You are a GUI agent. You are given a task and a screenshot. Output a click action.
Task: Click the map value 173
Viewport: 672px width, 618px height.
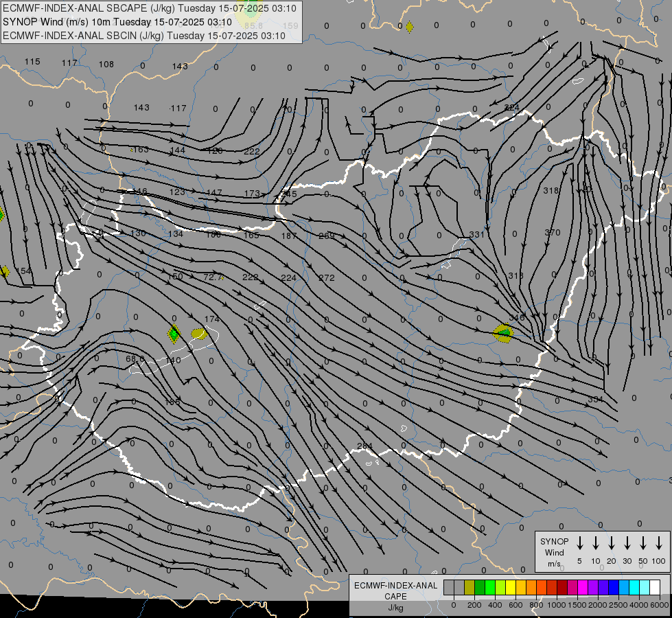coord(252,194)
